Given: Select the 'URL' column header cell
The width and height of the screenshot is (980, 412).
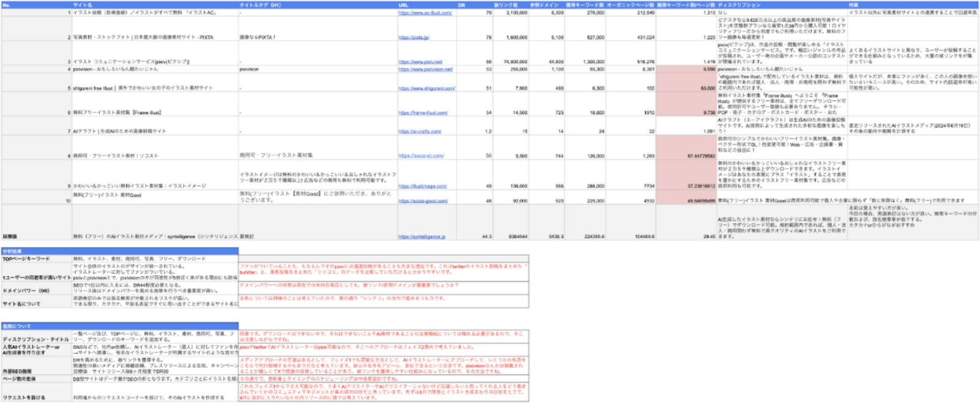Looking at the screenshot, I should [x=427, y=5].
